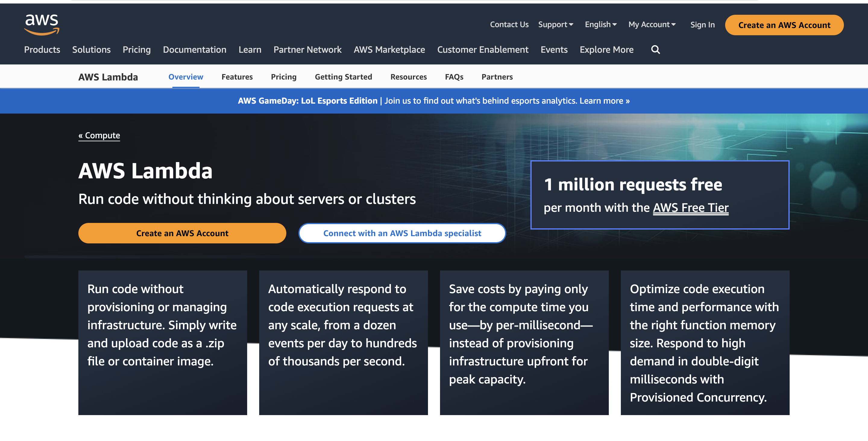Click Create an AWS Account button

(x=784, y=25)
